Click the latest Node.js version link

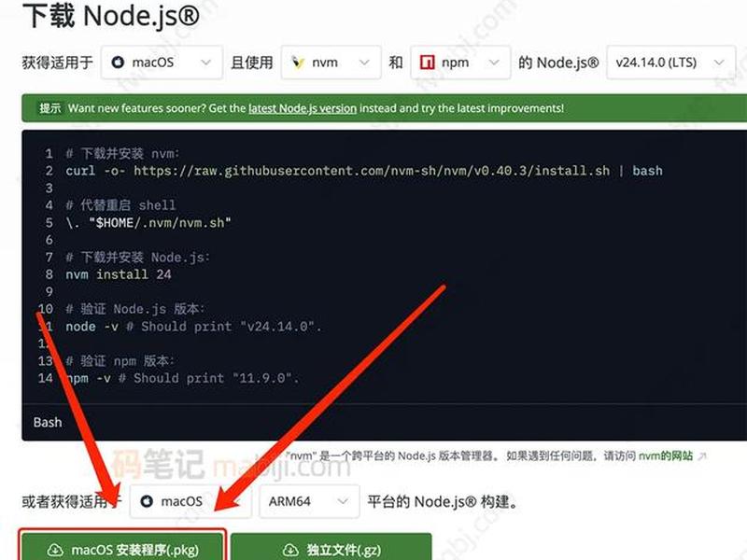[x=302, y=108]
